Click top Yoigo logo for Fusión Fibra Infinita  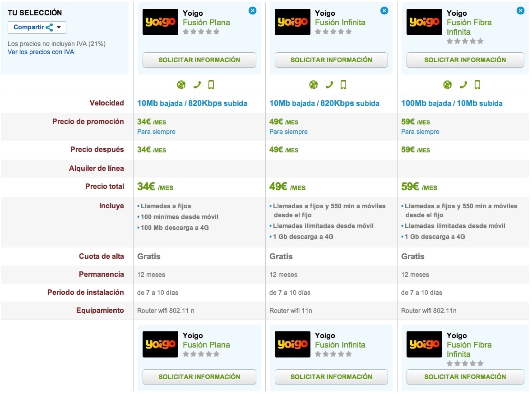[424, 22]
